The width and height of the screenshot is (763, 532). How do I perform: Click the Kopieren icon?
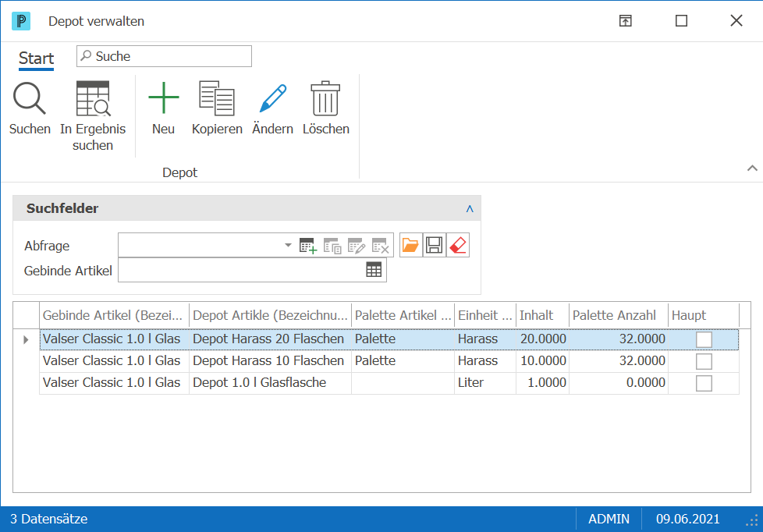(217, 98)
